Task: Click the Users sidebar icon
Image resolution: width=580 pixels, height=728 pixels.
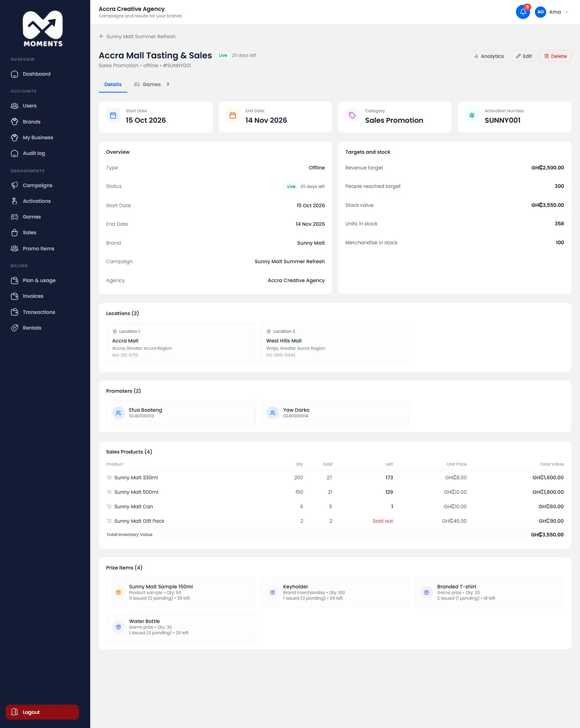Action: [x=14, y=106]
